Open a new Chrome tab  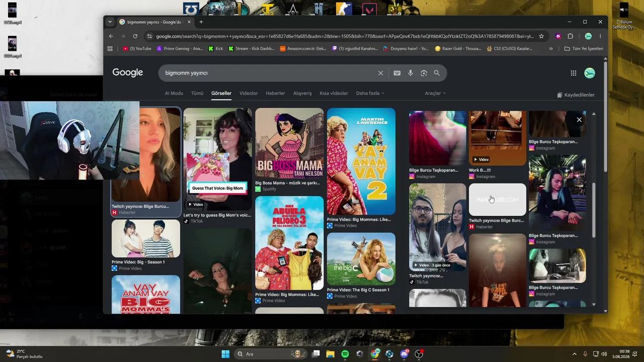(201, 22)
